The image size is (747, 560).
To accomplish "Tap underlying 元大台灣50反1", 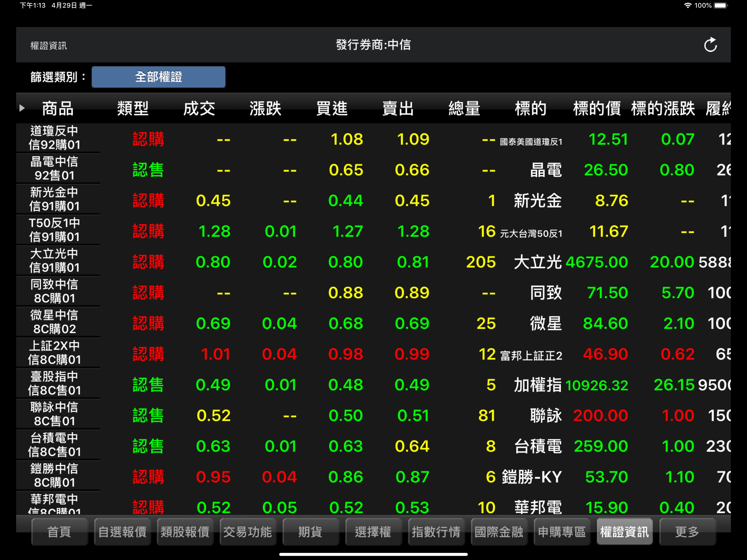I will point(531,234).
